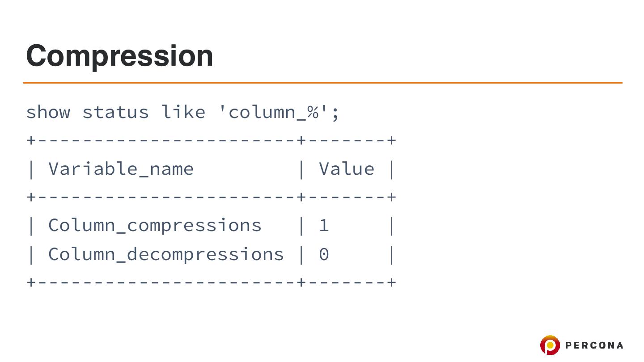Click the 'column_%' pattern string
The width and height of the screenshot is (644, 362).
(x=273, y=112)
